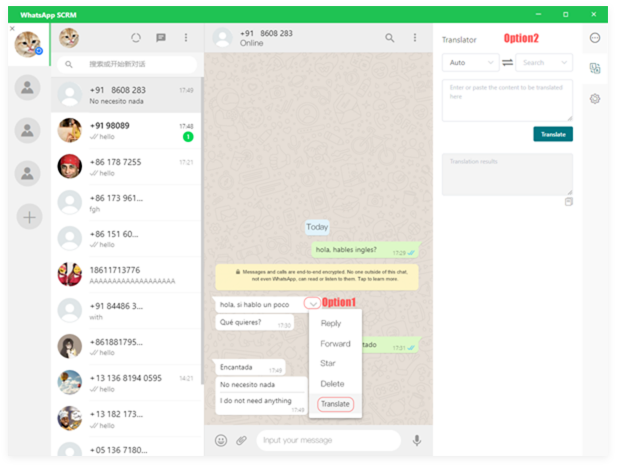Search within the current conversation
This screenshot has height=467, width=617.
click(390, 38)
